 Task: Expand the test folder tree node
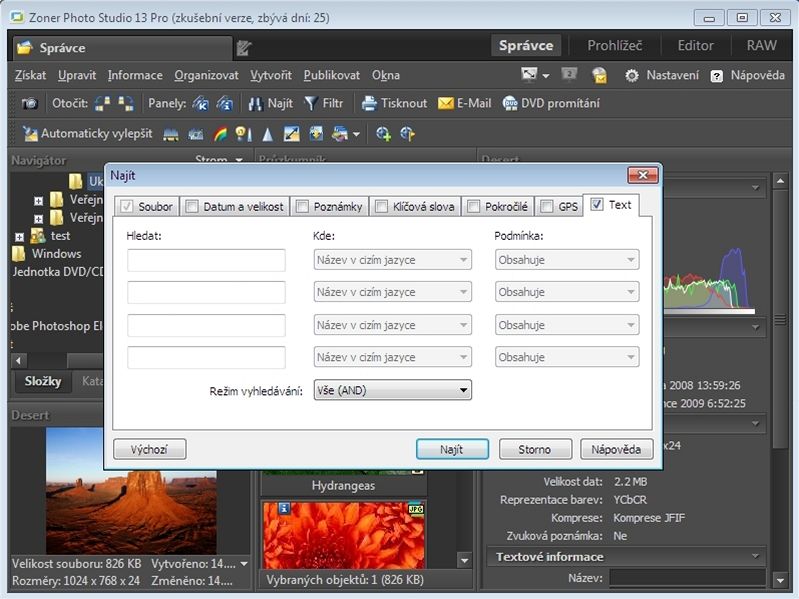19,236
